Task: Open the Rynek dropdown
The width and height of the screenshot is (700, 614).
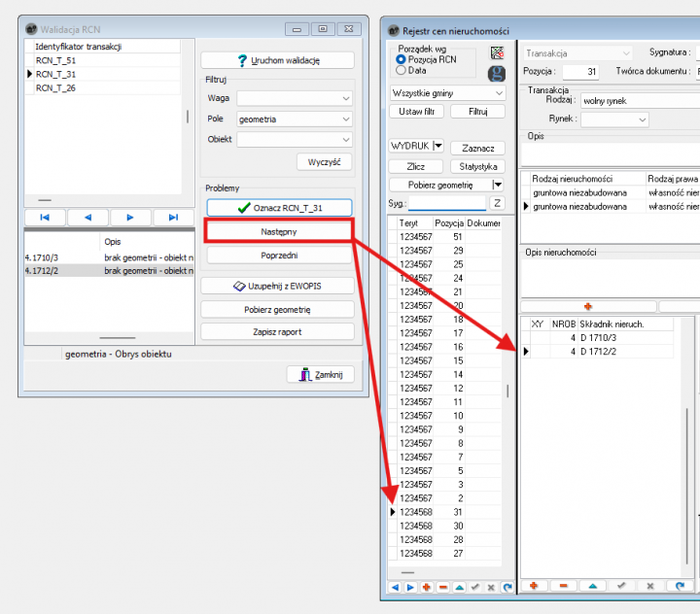Action: 614,119
